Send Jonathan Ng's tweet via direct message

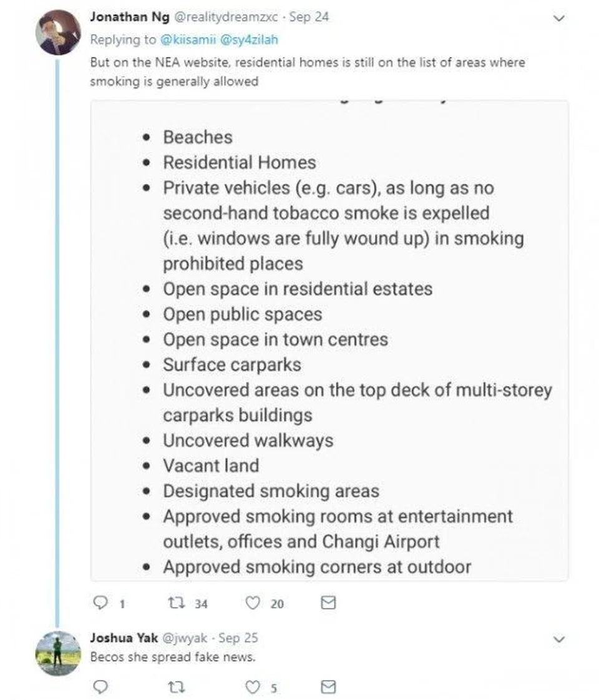coord(328,603)
